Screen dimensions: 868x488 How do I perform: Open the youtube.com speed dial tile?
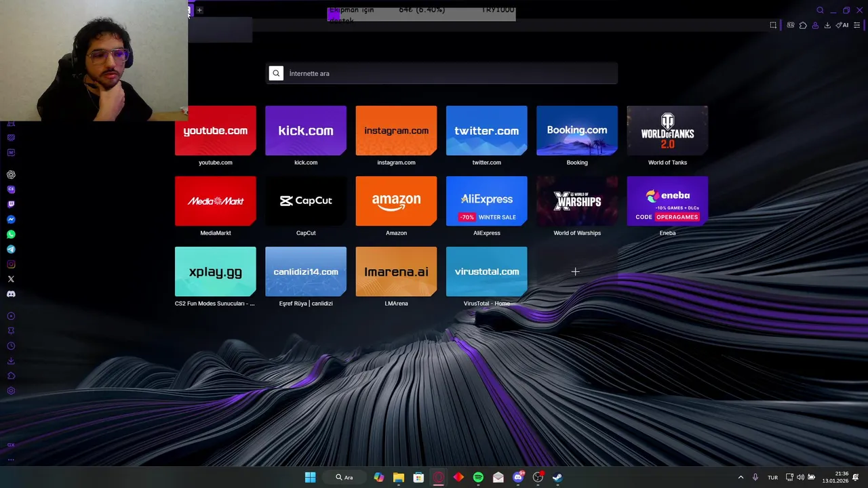point(216,131)
